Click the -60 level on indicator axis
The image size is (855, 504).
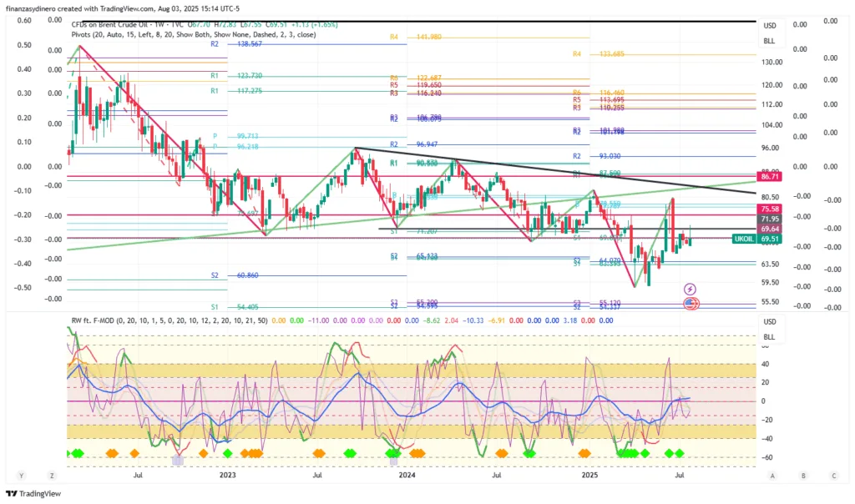(766, 457)
